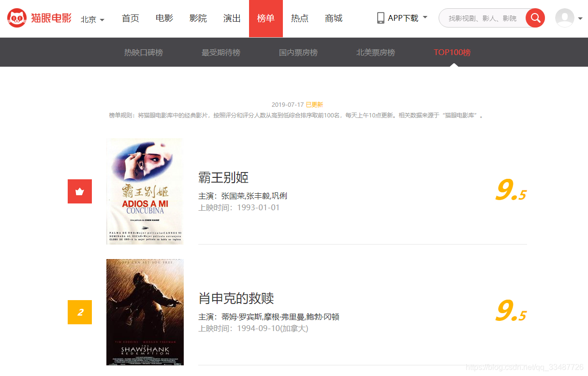Select the highlighted 榜单 nav item
This screenshot has height=376, width=588.
click(x=266, y=18)
